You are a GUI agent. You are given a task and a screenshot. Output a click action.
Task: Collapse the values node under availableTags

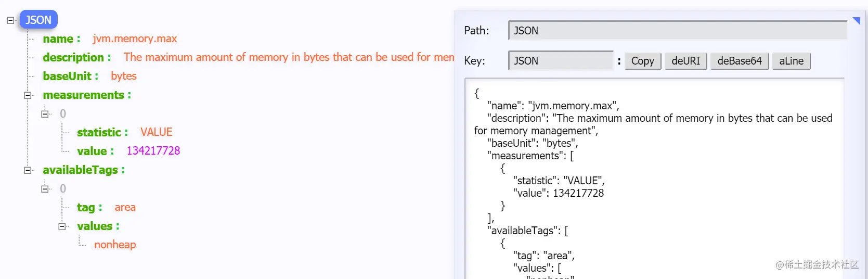[x=62, y=226]
